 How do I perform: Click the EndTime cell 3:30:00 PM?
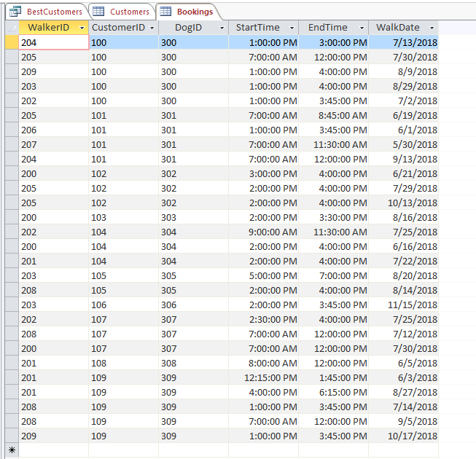(334, 217)
